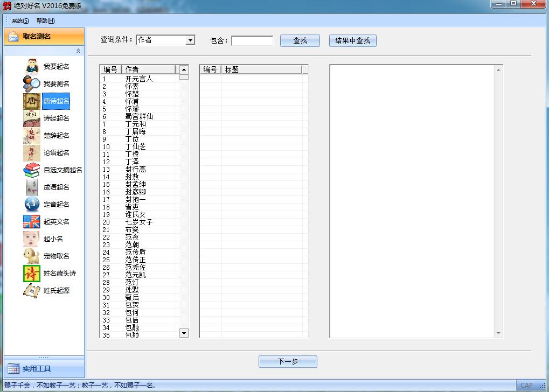Select 姓名藏头诗 label in sidebar
Image resolution: width=549 pixels, height=392 pixels.
coord(59,274)
